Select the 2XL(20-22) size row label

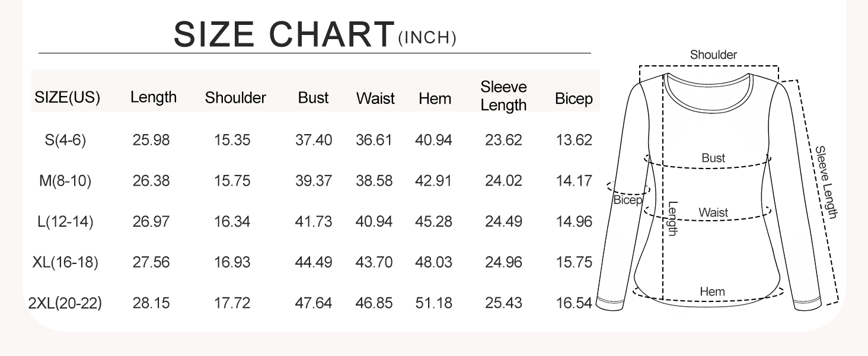click(65, 303)
